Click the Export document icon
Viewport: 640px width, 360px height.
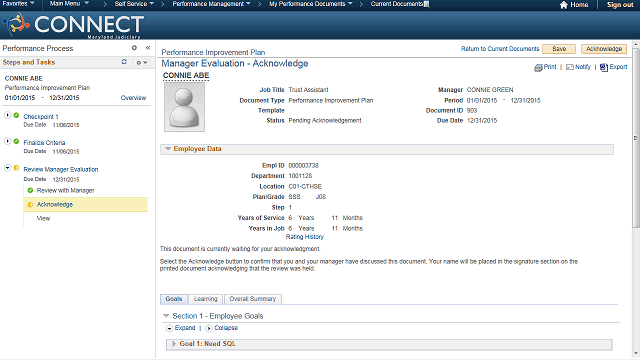click(604, 67)
